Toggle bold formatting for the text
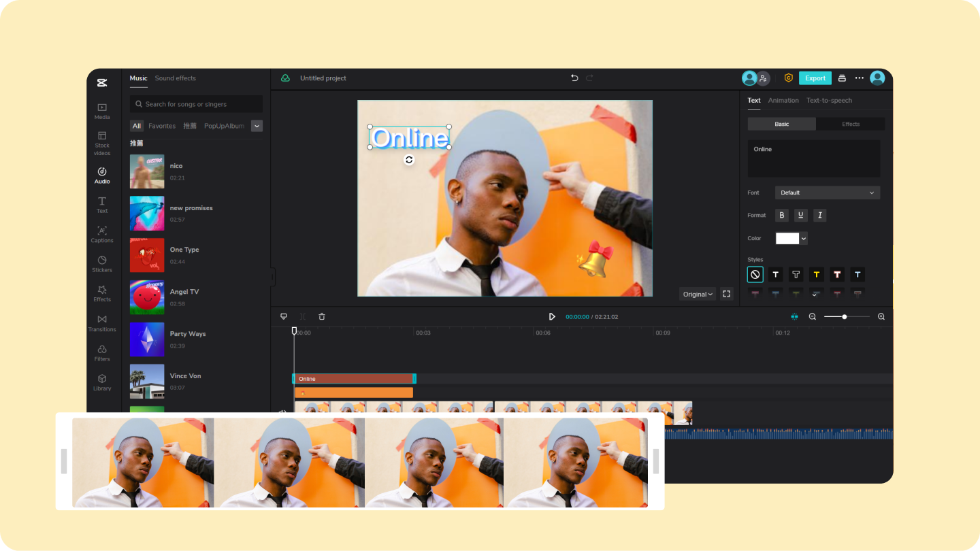Screen dimensions: 980x551 point(781,215)
